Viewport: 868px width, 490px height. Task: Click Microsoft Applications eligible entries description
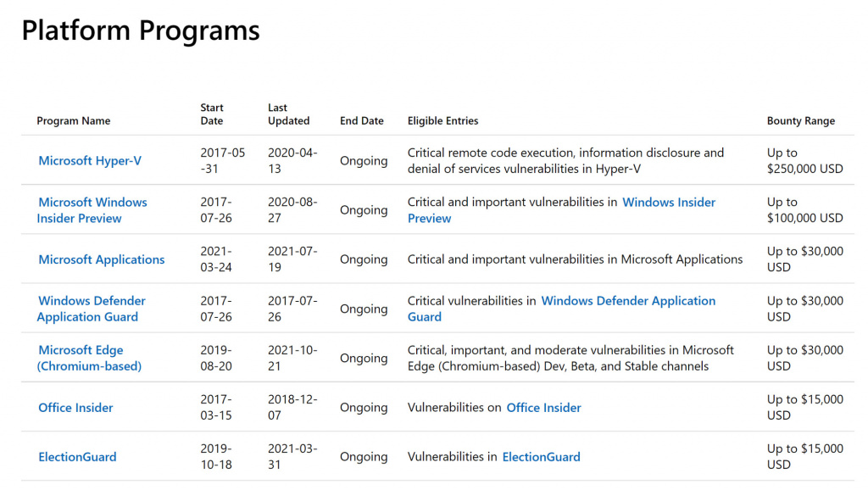[576, 259]
